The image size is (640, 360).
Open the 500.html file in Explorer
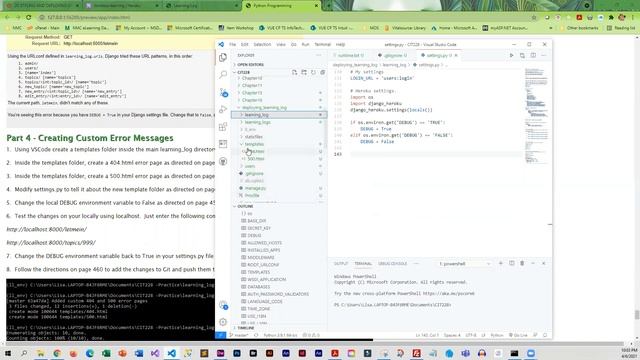point(256,159)
